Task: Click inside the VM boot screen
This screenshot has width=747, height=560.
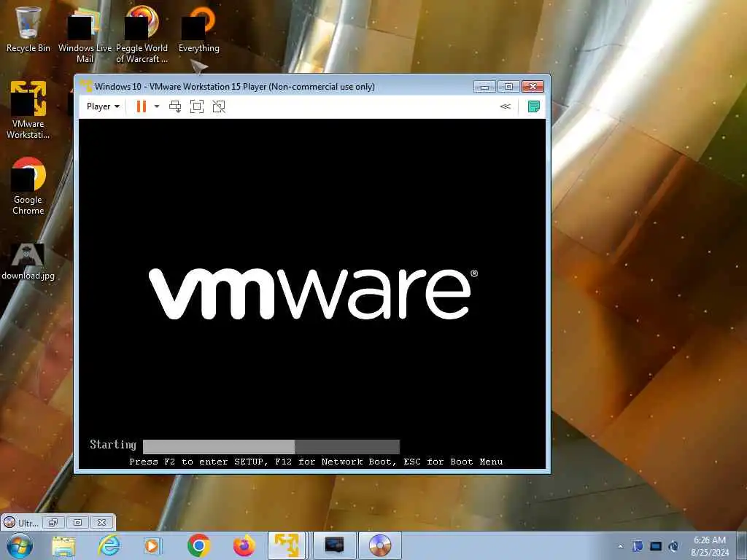Action: tap(312, 294)
